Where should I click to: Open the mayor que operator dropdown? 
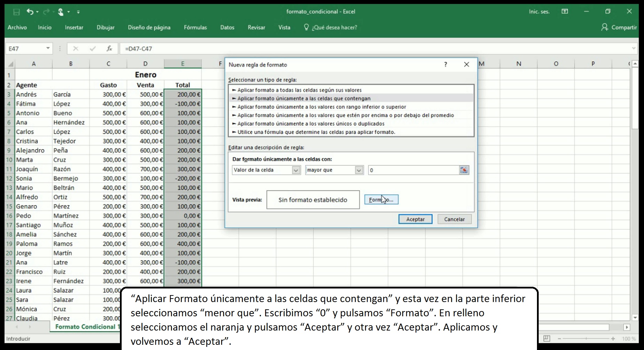coord(359,170)
